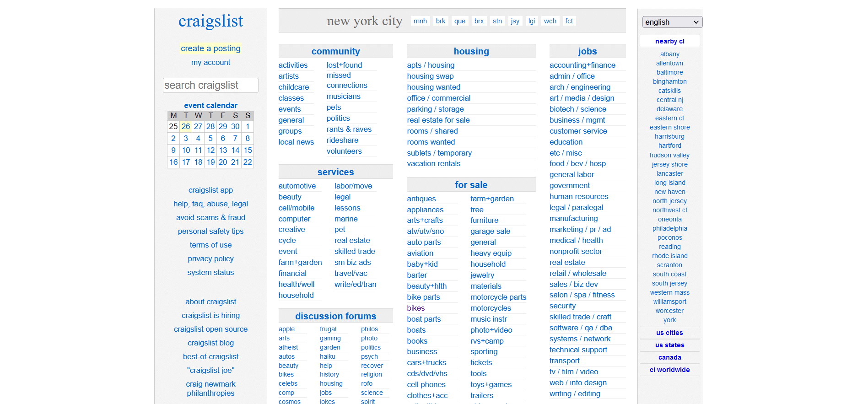Switch to philadelphia craigslist
This screenshot has height=404, width=868.
coord(669,228)
